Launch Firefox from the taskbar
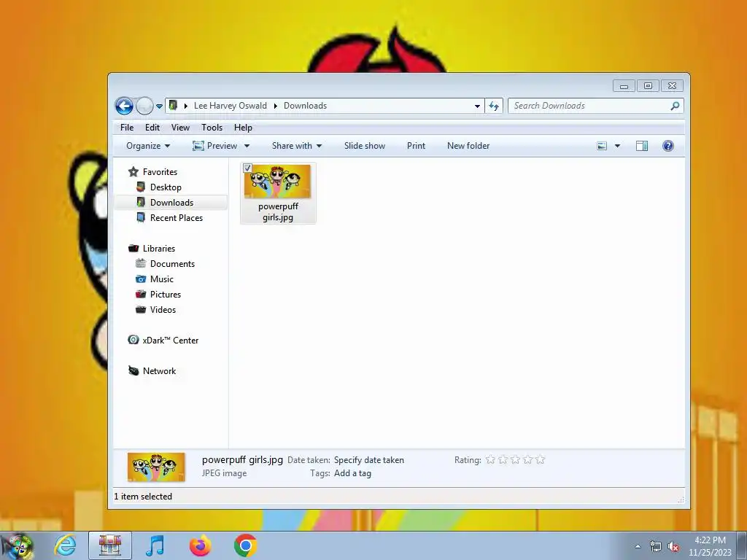747x560 pixels. [x=200, y=545]
